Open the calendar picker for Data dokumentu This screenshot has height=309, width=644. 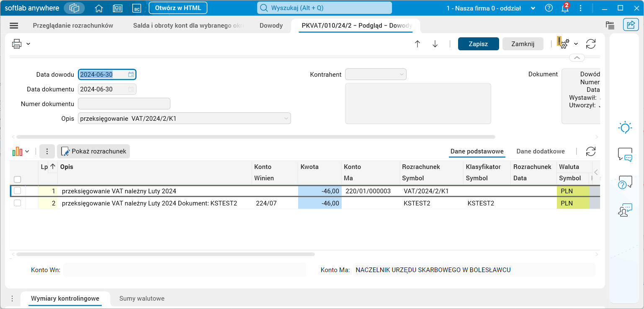click(x=131, y=89)
